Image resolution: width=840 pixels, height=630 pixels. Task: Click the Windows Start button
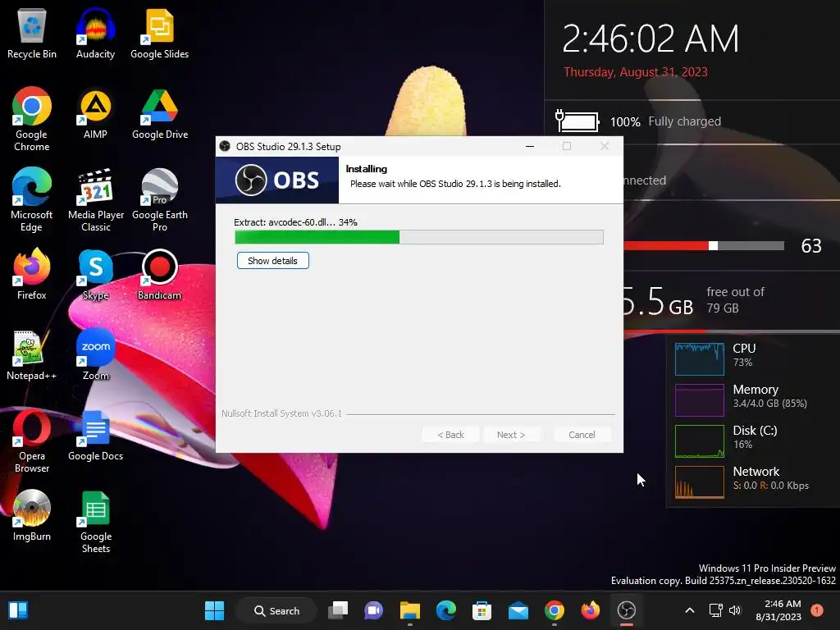(214, 610)
